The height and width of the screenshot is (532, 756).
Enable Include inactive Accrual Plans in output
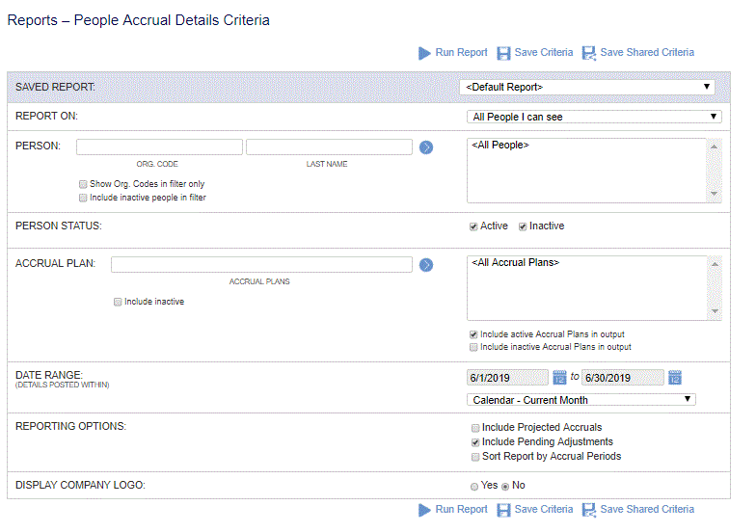coord(473,347)
